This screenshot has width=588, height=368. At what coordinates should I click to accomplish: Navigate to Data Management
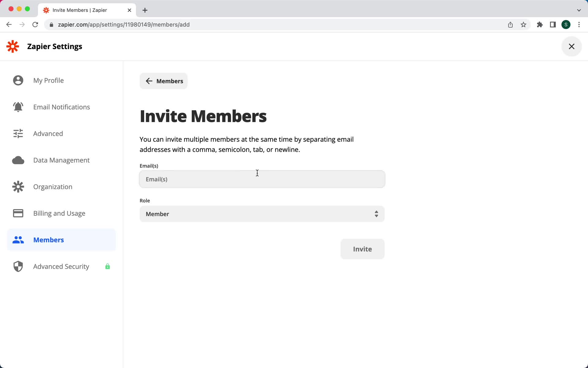click(61, 160)
